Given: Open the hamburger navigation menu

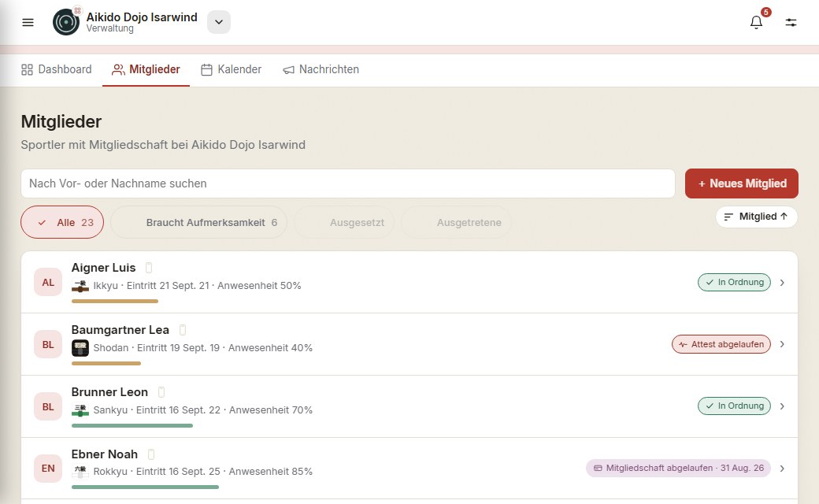Looking at the screenshot, I should pyautogui.click(x=28, y=22).
